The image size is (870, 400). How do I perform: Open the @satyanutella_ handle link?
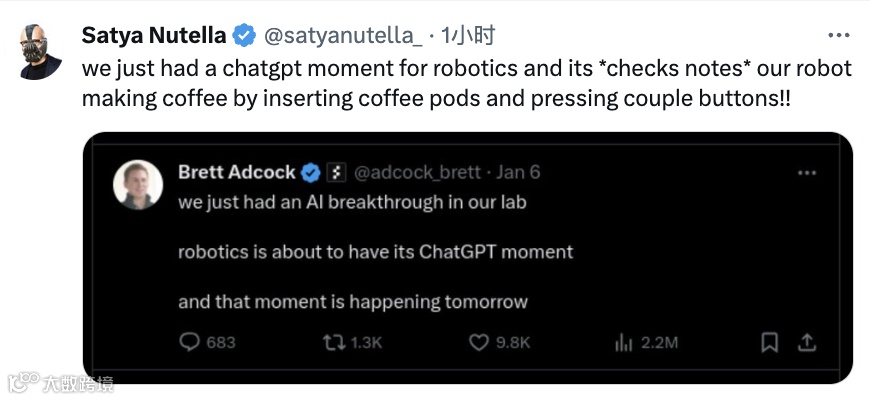point(343,36)
